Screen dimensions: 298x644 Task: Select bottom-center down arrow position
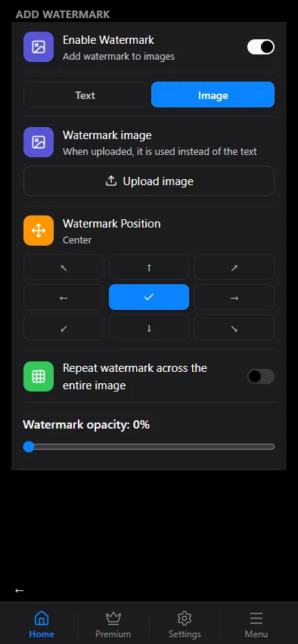[149, 328]
